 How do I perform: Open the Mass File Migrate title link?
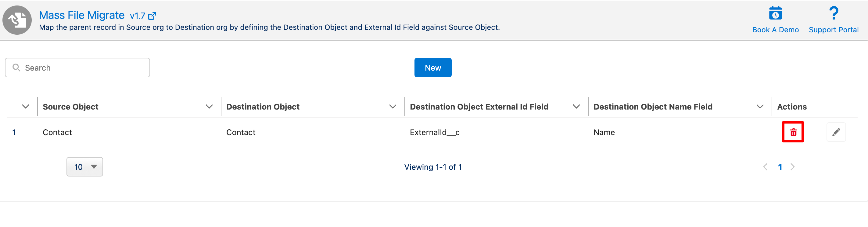(x=81, y=15)
